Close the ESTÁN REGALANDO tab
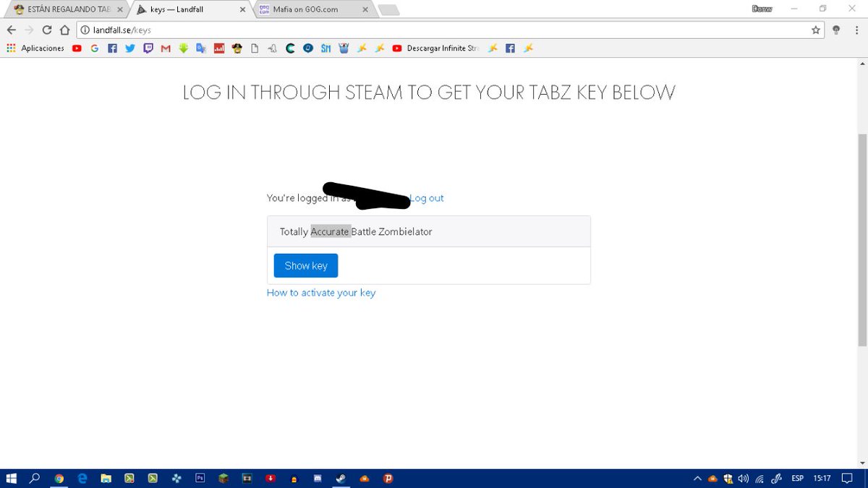Image resolution: width=868 pixels, height=488 pixels. coord(120,10)
